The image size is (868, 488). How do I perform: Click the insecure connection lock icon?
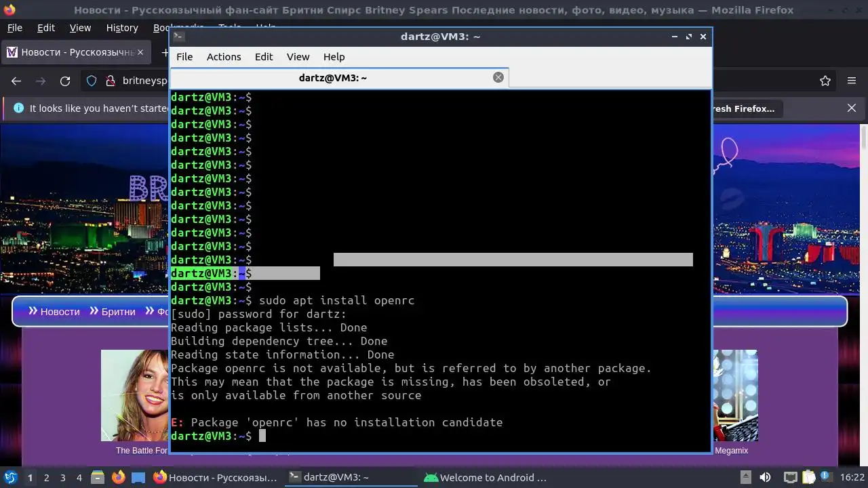point(111,81)
